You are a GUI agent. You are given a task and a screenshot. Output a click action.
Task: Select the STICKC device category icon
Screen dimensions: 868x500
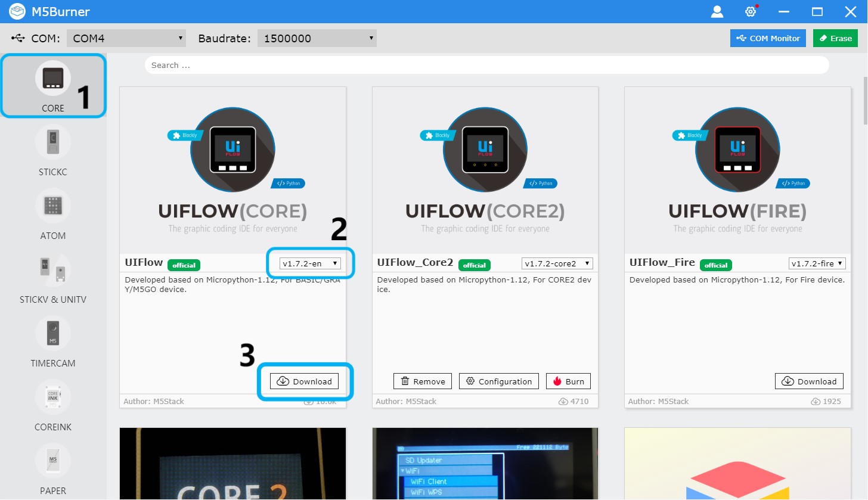pyautogui.click(x=53, y=142)
